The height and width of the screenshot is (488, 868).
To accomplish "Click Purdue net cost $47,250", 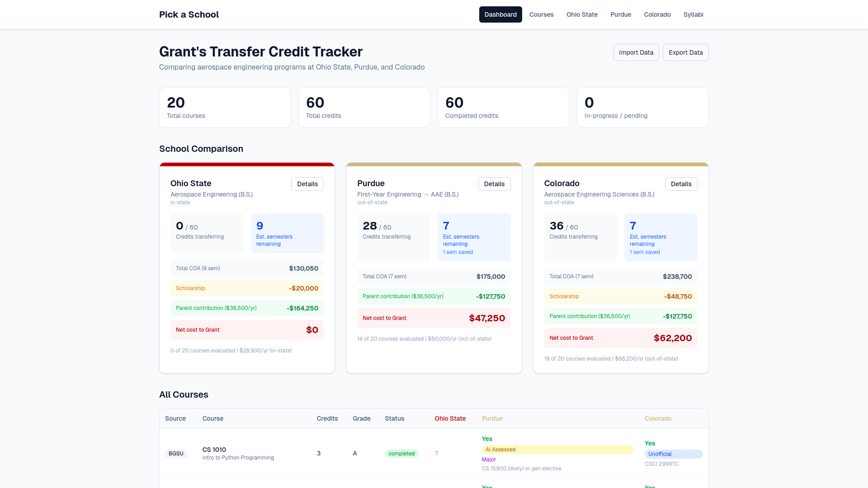I will click(x=487, y=318).
